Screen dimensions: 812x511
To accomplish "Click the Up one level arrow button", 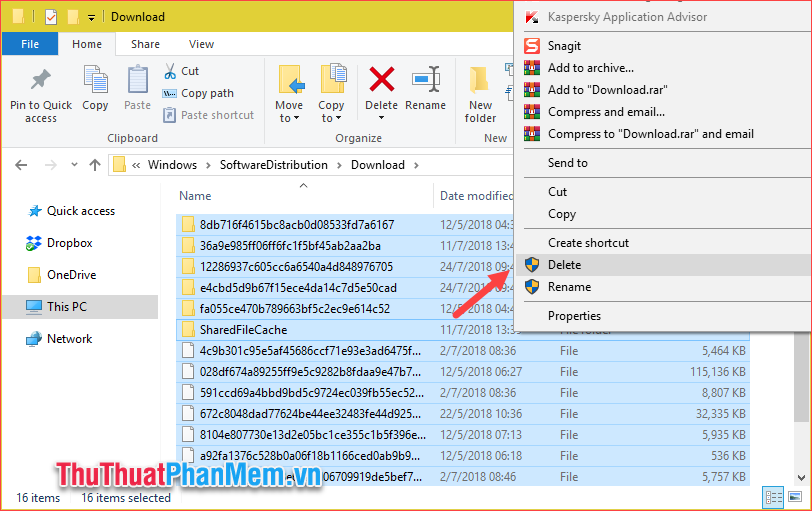I will pyautogui.click(x=94, y=165).
